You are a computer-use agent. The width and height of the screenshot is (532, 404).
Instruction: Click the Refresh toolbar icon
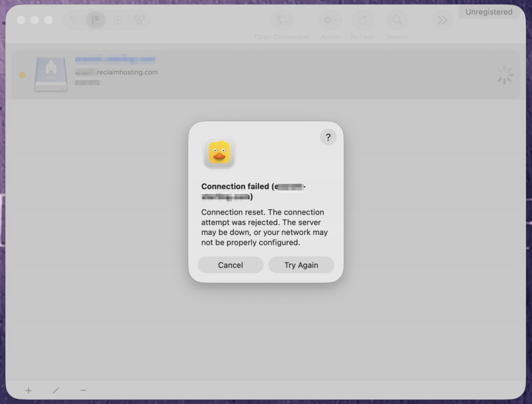click(x=363, y=20)
